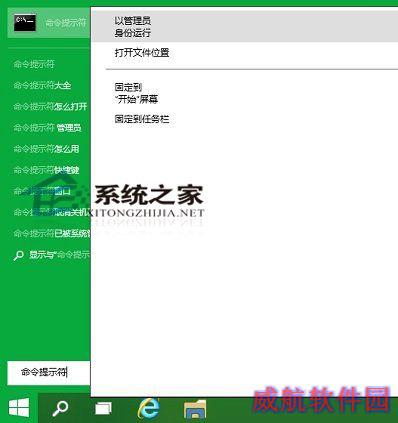Open the 命令提示符 app result with icon
Screen dimensions: 398x423
pos(49,23)
